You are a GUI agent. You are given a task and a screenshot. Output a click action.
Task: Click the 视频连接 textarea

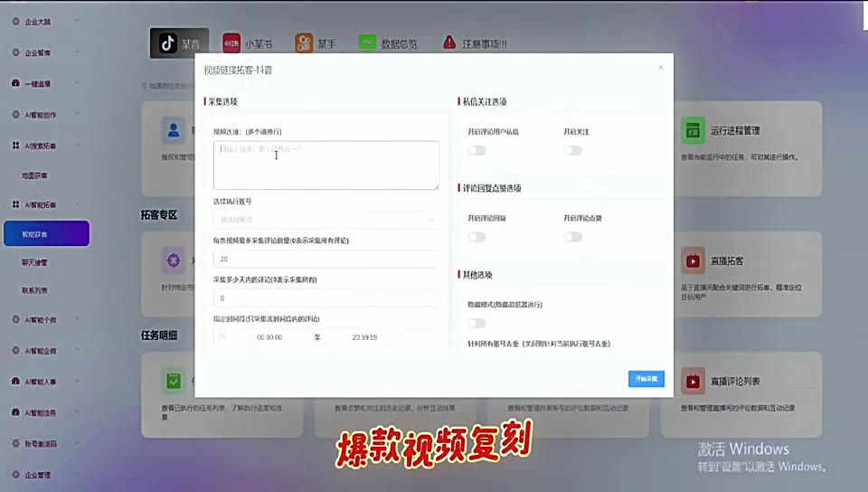pos(326,165)
